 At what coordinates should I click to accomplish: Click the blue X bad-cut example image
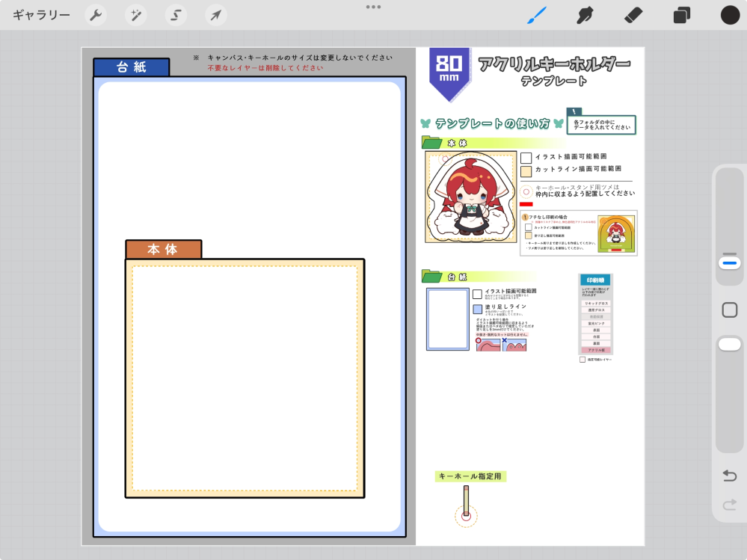point(514,345)
